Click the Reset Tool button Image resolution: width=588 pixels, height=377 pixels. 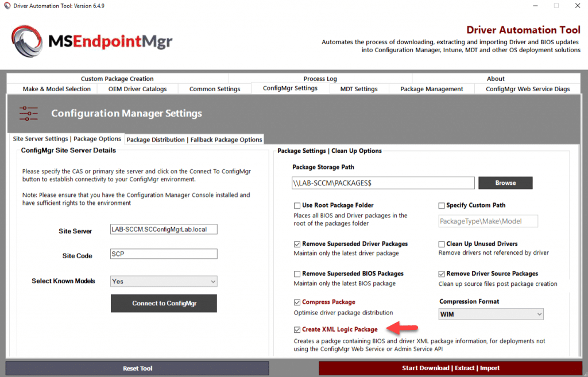coord(138,368)
